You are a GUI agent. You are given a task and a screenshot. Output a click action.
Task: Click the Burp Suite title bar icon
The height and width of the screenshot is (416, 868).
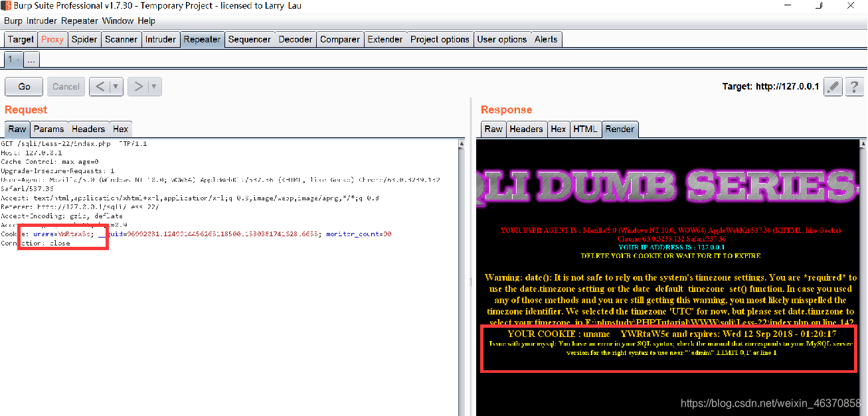(x=5, y=6)
